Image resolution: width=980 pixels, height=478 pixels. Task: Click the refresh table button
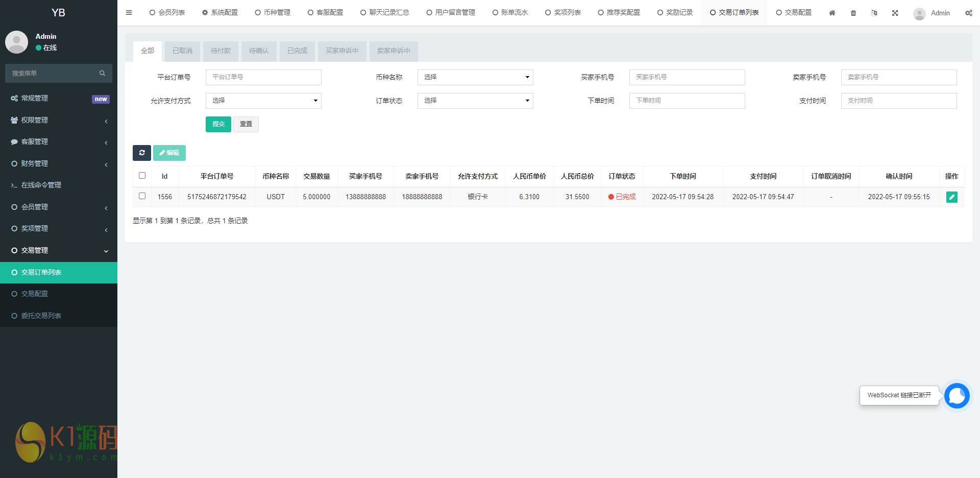(142, 153)
